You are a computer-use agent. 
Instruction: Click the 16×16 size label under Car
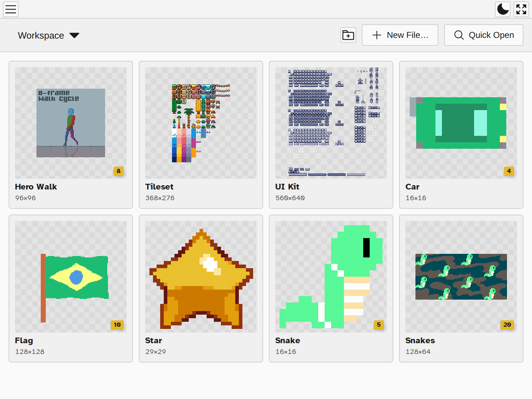[416, 198]
